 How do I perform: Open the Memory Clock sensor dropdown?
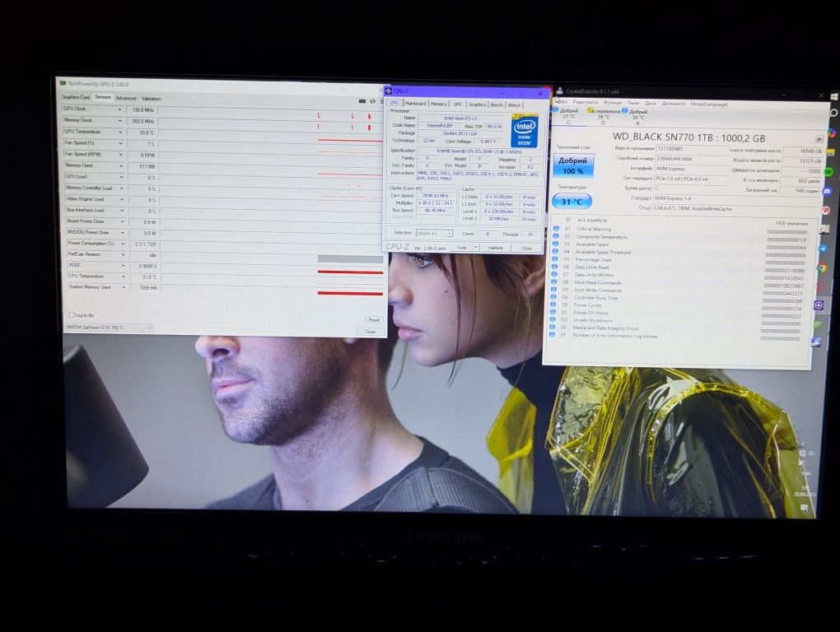[x=120, y=120]
